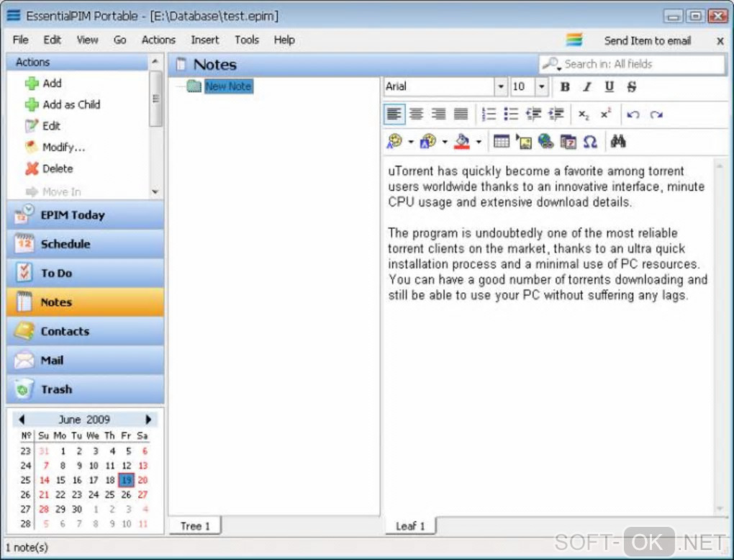Apply superscript formatting
Screen dimensions: 734x560
click(606, 114)
